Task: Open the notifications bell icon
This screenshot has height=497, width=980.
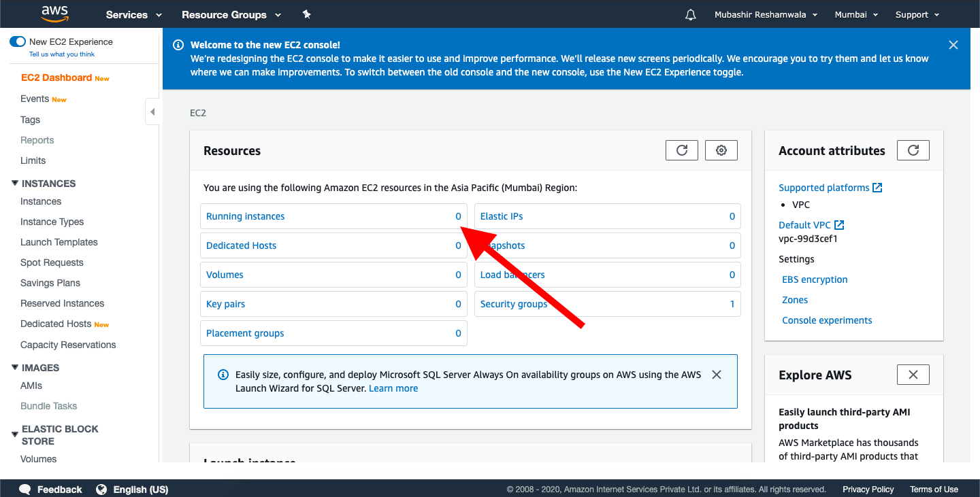Action: [691, 14]
